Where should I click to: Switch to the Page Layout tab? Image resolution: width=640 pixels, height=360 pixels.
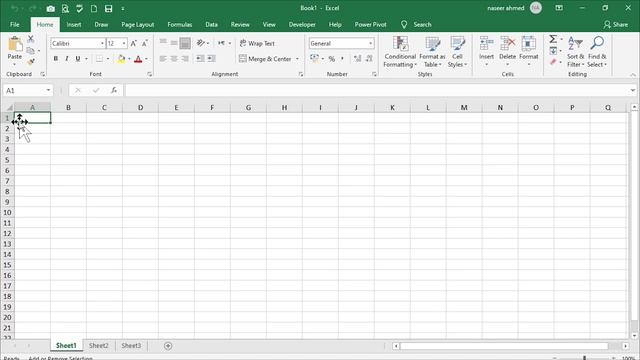(x=138, y=24)
